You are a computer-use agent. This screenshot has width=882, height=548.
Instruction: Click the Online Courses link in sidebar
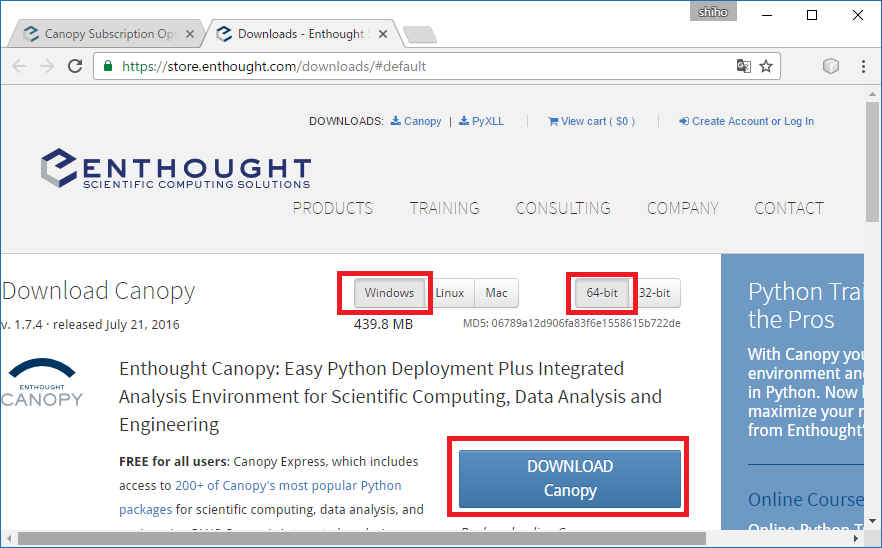[x=806, y=500]
